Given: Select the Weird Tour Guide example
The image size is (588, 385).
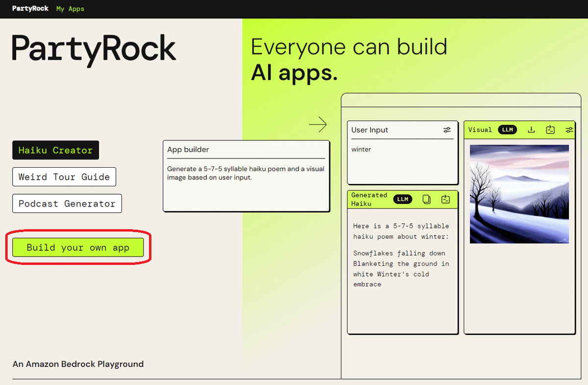Looking at the screenshot, I should point(64,177).
